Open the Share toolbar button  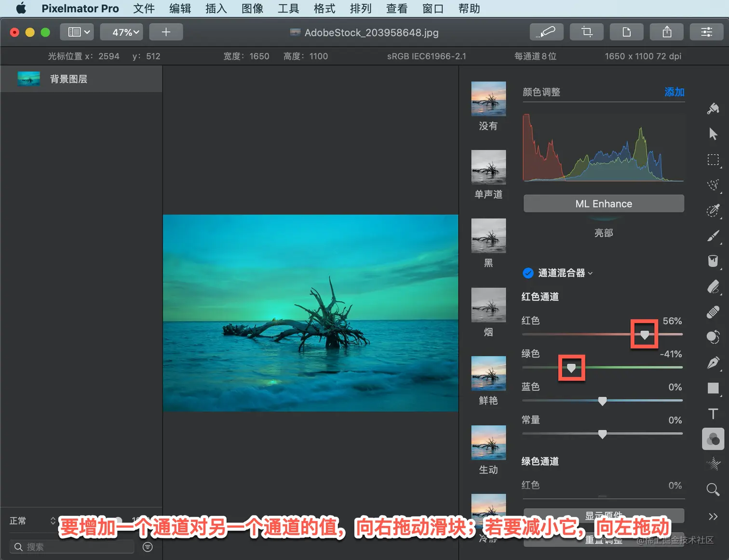click(667, 32)
